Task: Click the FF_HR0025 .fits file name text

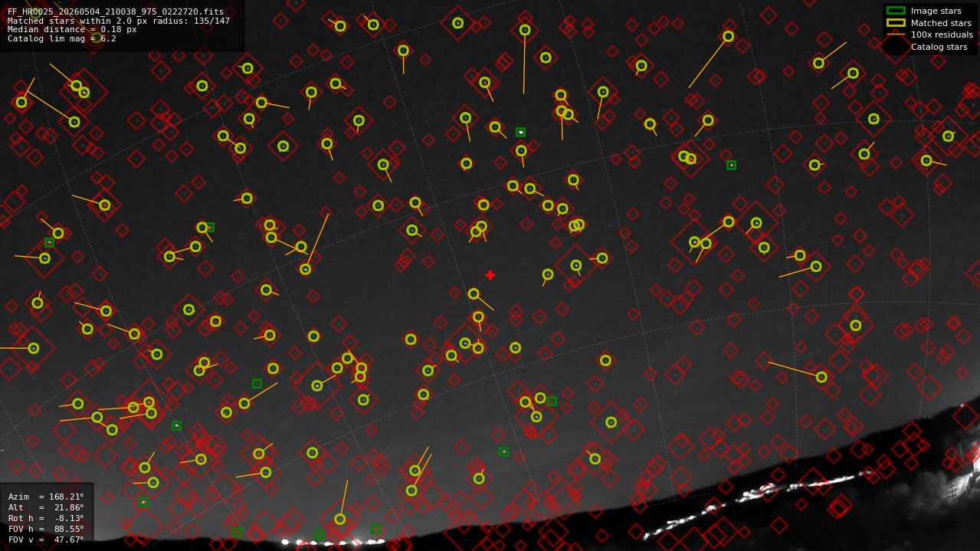Action: [x=116, y=12]
